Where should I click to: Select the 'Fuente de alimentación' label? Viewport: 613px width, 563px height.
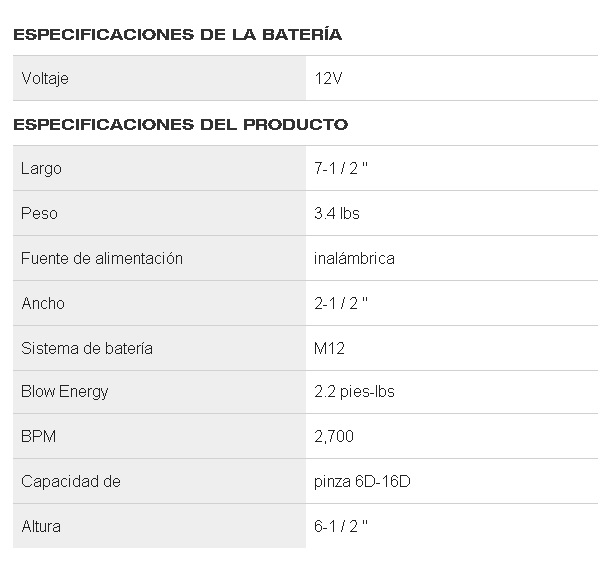point(102,258)
